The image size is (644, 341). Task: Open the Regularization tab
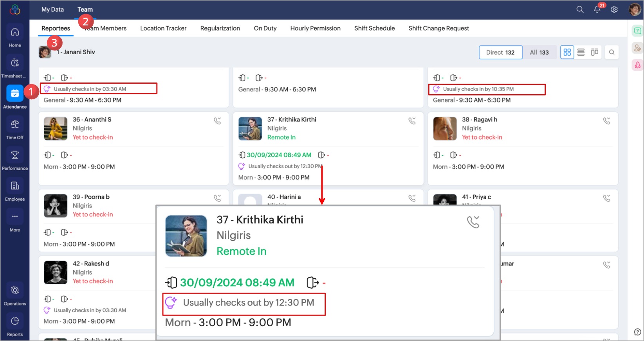(220, 28)
